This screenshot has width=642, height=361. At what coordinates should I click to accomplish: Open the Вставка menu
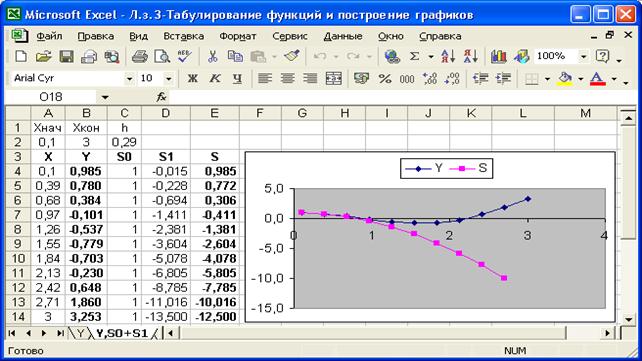click(183, 36)
